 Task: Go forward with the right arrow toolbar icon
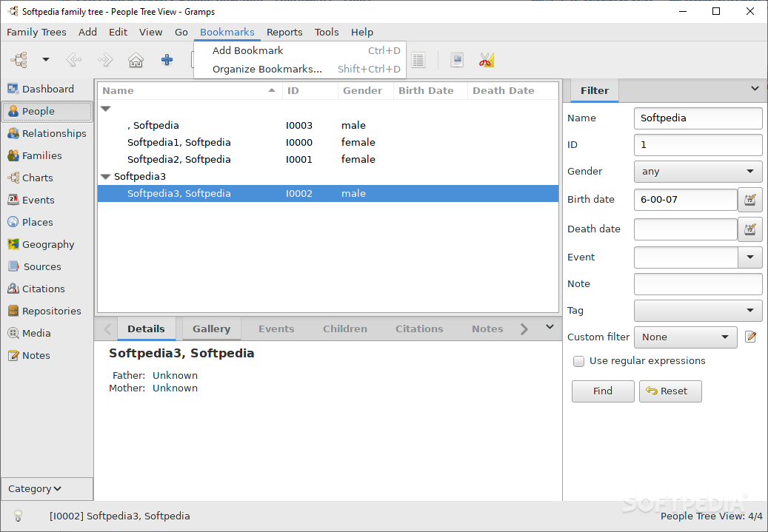click(105, 60)
